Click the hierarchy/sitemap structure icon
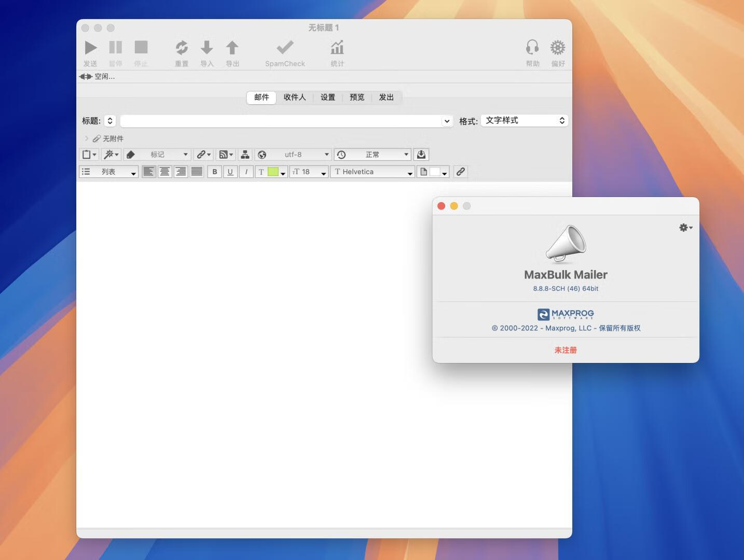The image size is (744, 560). click(245, 155)
